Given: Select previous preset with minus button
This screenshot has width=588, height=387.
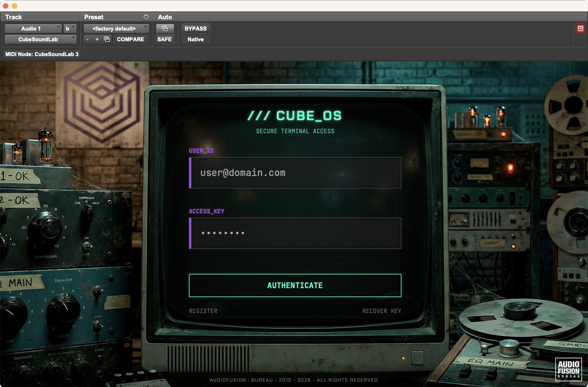Looking at the screenshot, I should pyautogui.click(x=88, y=39).
